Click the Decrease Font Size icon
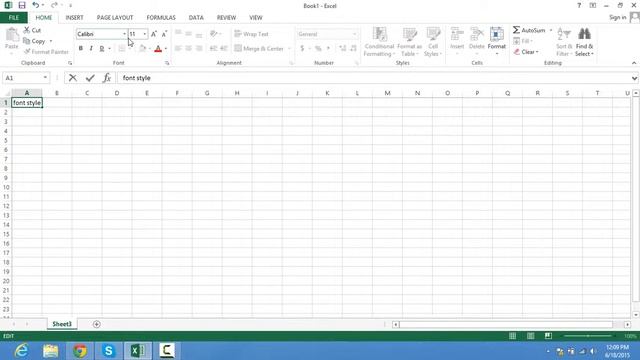640x360 pixels. [x=164, y=34]
